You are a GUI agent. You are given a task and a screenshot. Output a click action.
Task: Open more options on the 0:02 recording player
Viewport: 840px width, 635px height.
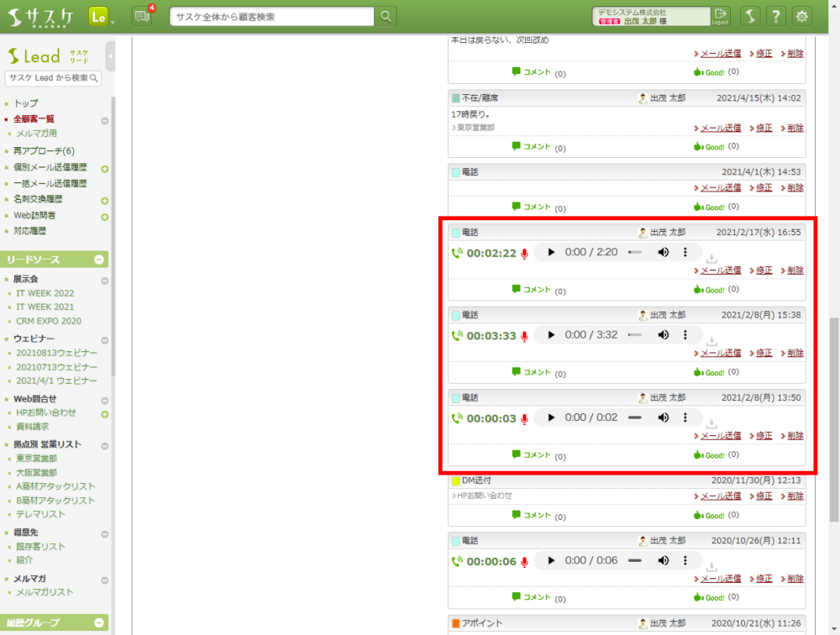click(685, 417)
